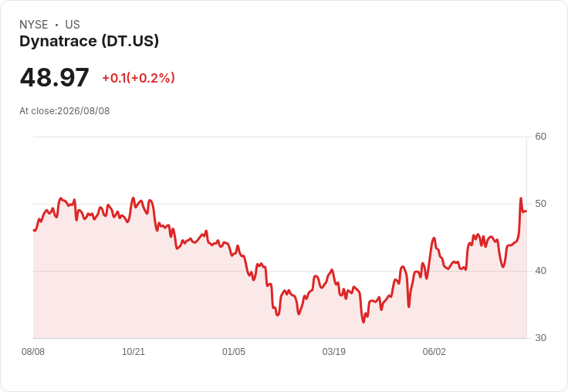The width and height of the screenshot is (568, 392).
Task: Select the 06/02 date axis label
Action: point(434,351)
